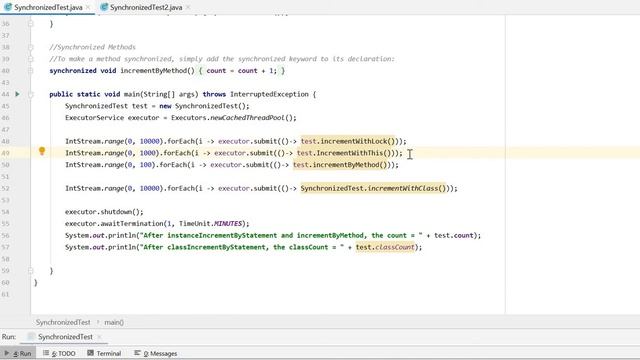The width and height of the screenshot is (640, 360).
Task: Switch to SynchronizedTest2.java editor tab
Action: (x=146, y=7)
